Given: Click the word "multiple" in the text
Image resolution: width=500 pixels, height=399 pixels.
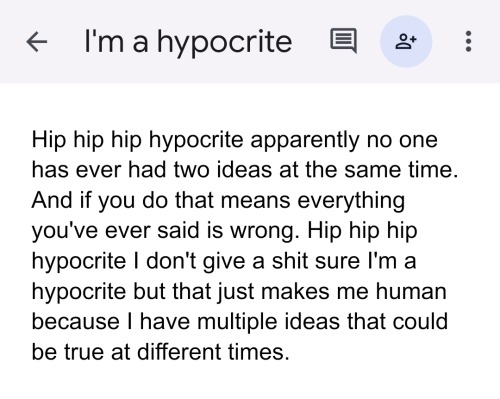Looking at the screenshot, I should click(x=237, y=322).
